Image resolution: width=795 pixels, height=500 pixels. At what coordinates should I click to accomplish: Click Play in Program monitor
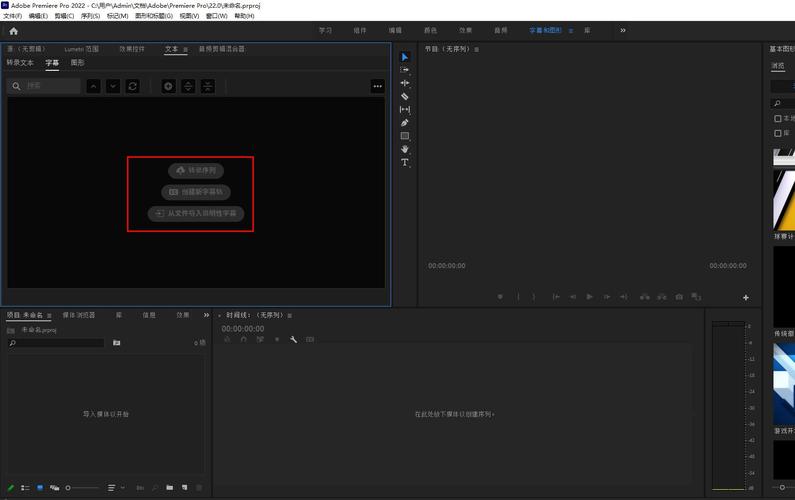click(x=590, y=297)
